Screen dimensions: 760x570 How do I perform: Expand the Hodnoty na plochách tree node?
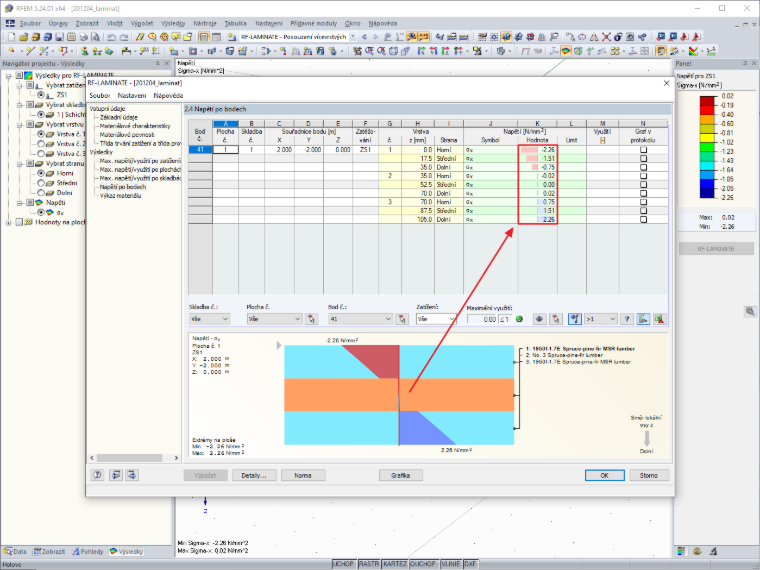pyautogui.click(x=8, y=222)
